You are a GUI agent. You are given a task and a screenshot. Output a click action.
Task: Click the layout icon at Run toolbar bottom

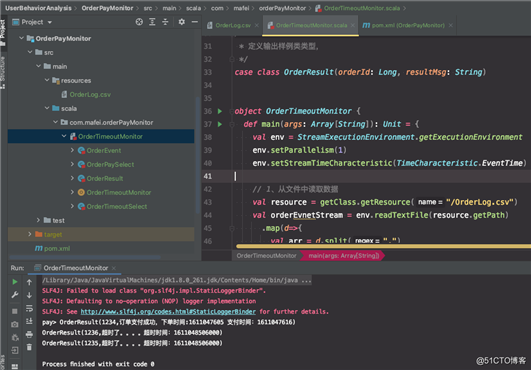[x=15, y=366]
